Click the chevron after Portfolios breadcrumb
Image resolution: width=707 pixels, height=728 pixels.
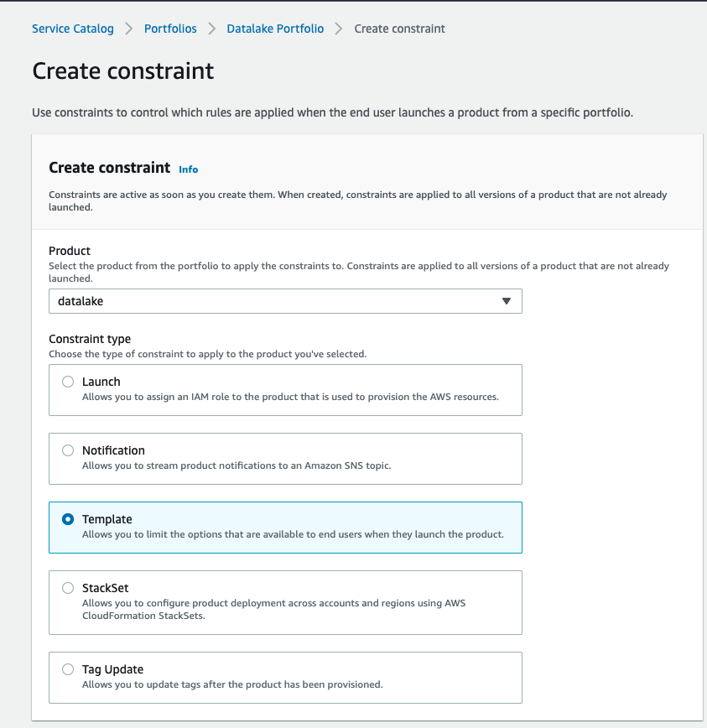(212, 29)
